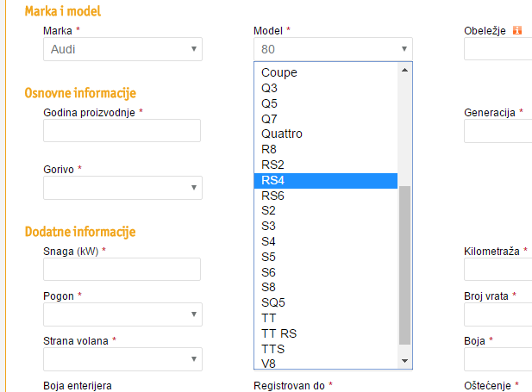Choose SQ5 from the model list
Viewport: 532px width, 392px height.
coord(326,302)
